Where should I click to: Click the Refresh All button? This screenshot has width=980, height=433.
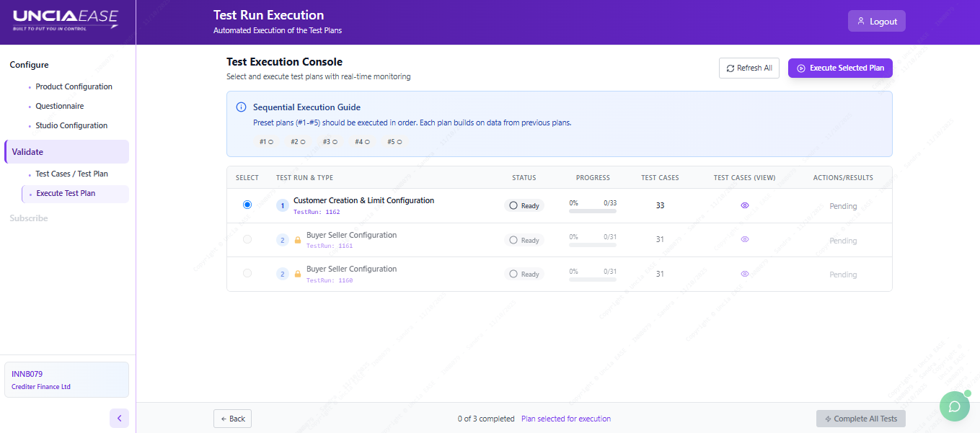pos(749,68)
